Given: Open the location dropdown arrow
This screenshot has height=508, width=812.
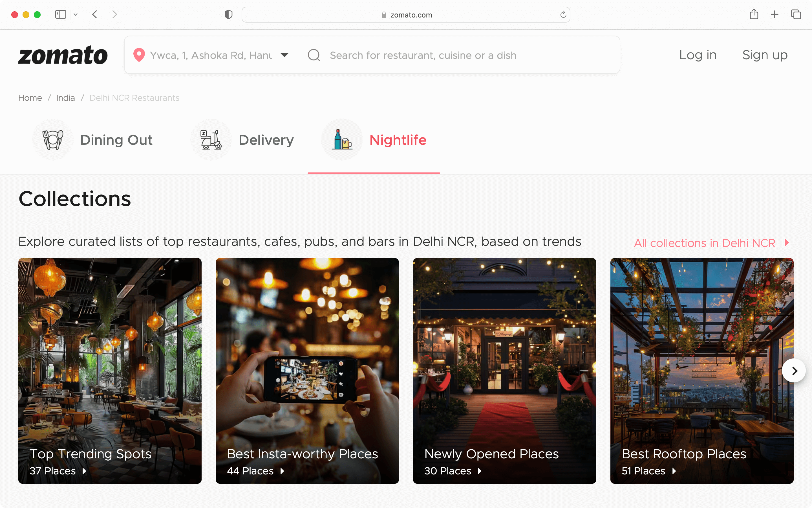Looking at the screenshot, I should pos(284,55).
